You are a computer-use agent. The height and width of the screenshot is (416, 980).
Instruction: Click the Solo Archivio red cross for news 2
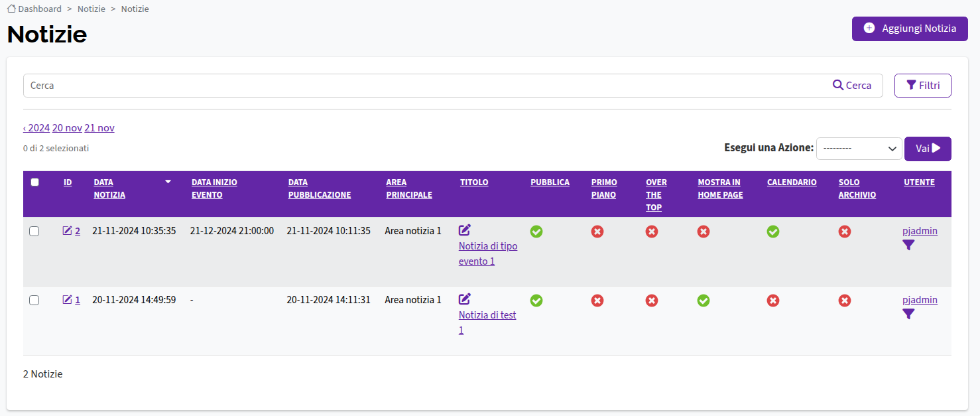click(x=845, y=232)
